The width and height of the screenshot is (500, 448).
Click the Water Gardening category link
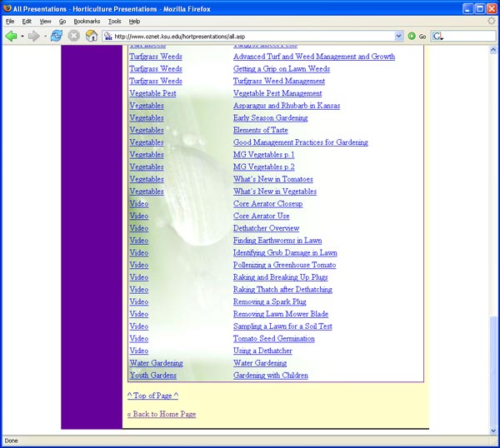(157, 363)
